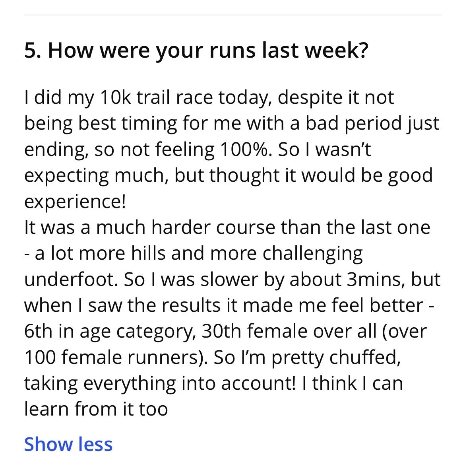Select the heading 'How were your runs last week?'
Viewport: 465px width, 476px height.
point(208,51)
